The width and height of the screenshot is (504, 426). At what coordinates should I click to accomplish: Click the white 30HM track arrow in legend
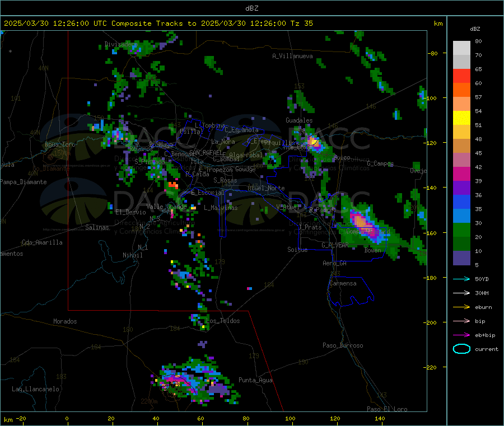pyautogui.click(x=461, y=293)
